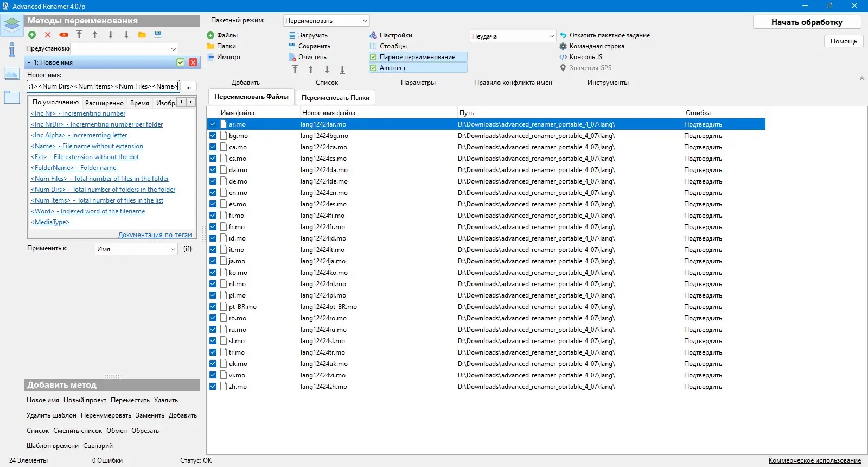Click the {if} condition button
This screenshot has height=467, width=868.
click(187, 249)
